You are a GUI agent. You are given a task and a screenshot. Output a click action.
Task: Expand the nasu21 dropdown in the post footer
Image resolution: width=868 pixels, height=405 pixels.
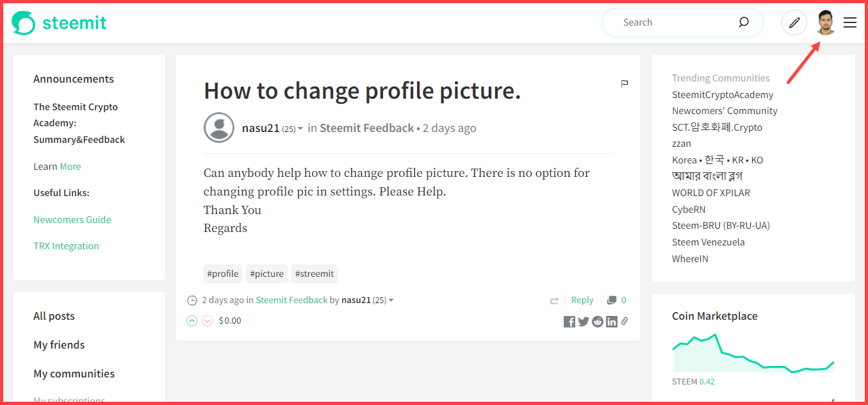391,301
